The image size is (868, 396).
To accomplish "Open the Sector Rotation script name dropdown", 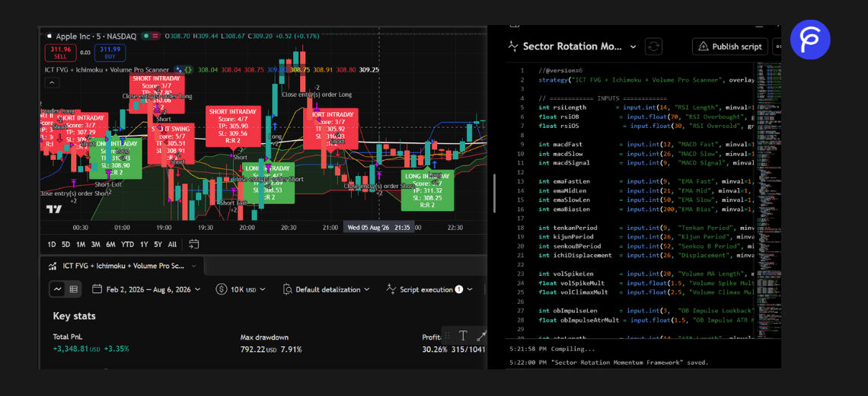I will (633, 47).
